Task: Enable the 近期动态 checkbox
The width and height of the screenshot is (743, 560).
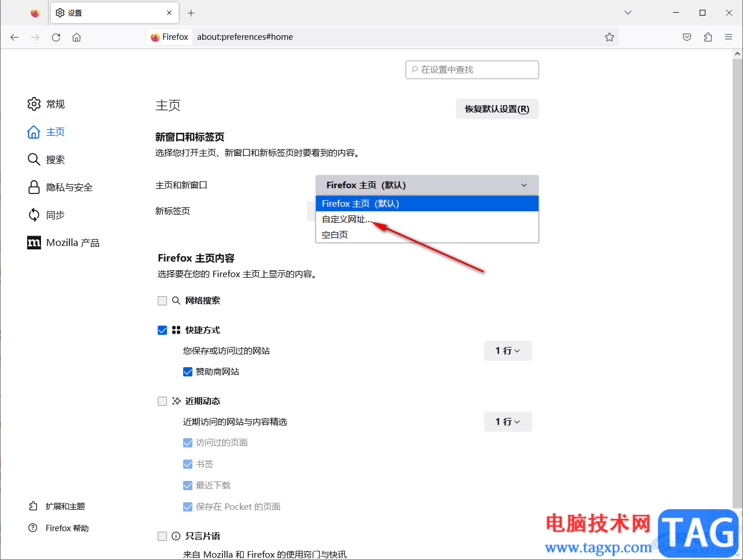Action: (x=162, y=401)
